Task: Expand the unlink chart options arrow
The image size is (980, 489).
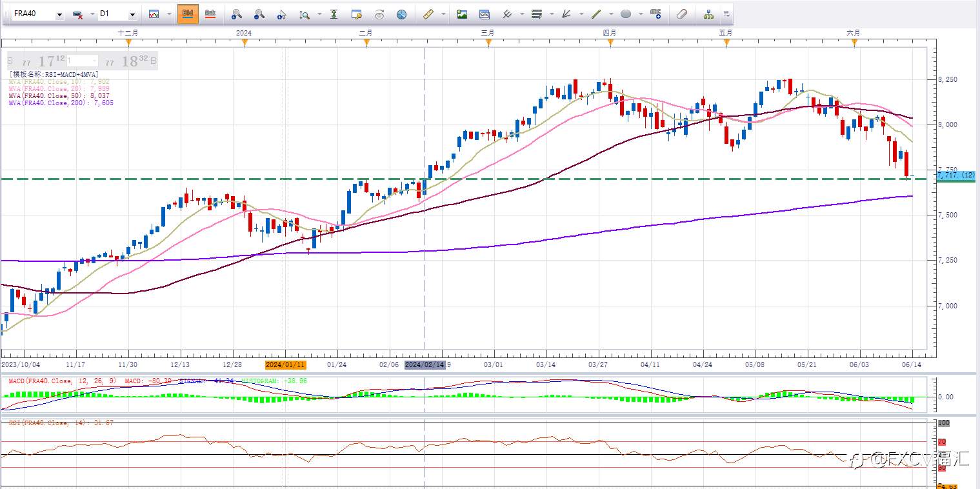Action: [91, 14]
